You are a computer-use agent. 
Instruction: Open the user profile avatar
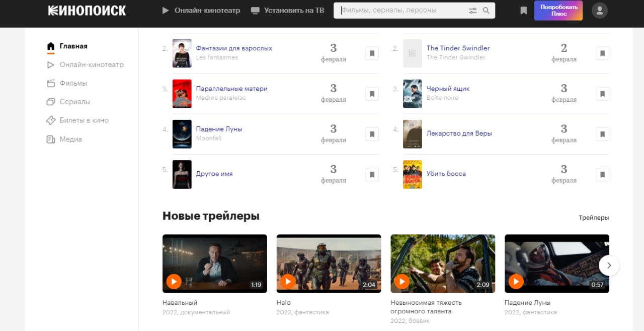pyautogui.click(x=599, y=11)
